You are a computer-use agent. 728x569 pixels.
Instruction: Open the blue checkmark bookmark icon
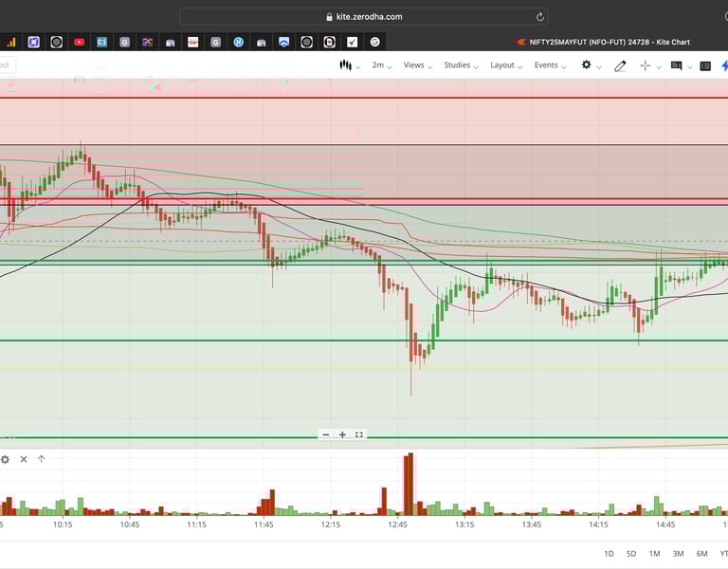(352, 43)
